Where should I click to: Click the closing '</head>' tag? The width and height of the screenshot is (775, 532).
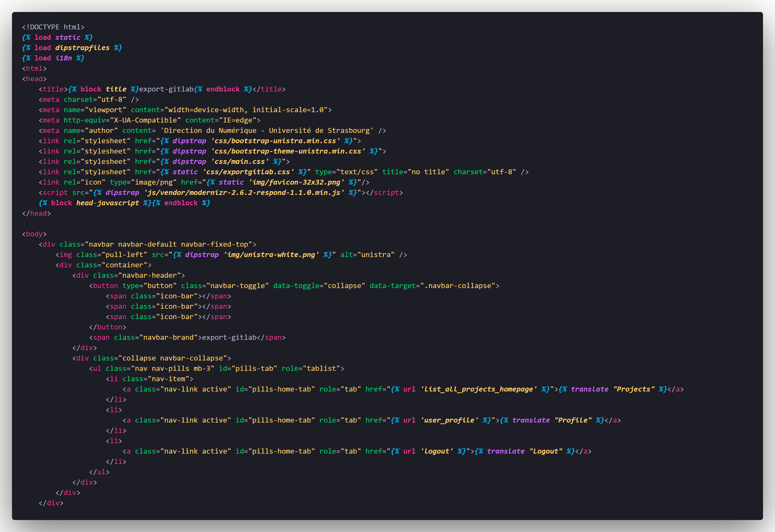(x=36, y=213)
